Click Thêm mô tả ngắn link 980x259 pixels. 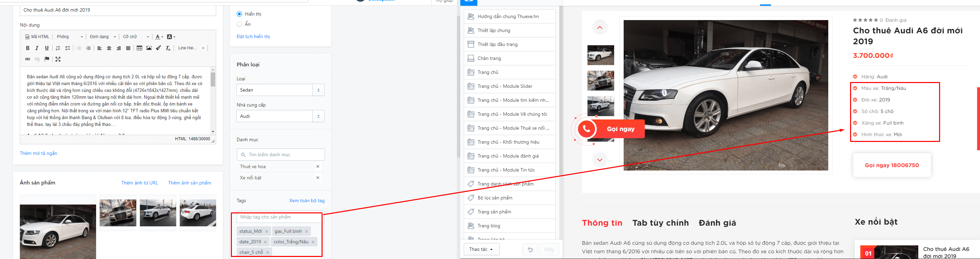(39, 153)
